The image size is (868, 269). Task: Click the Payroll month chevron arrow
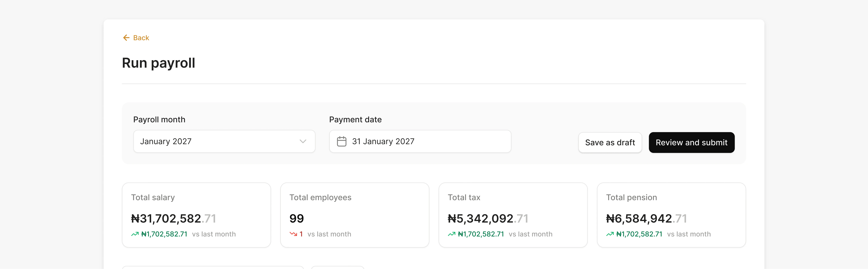[x=303, y=141]
